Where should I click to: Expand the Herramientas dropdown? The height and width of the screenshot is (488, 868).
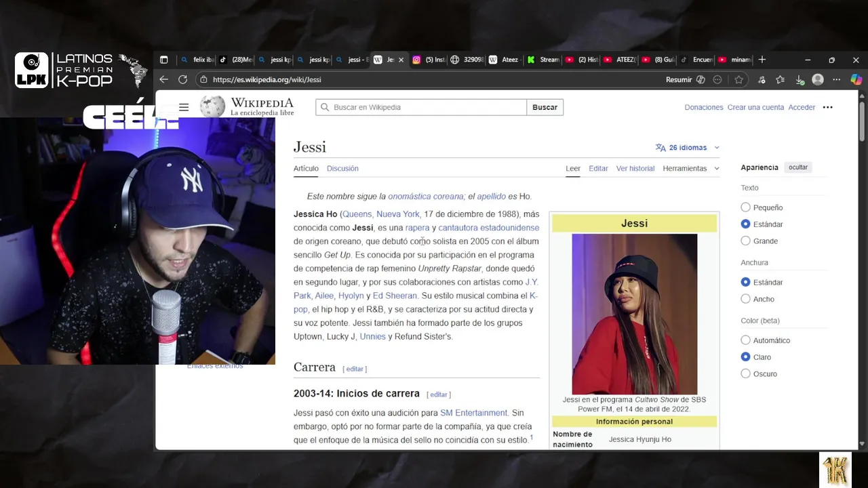point(691,168)
